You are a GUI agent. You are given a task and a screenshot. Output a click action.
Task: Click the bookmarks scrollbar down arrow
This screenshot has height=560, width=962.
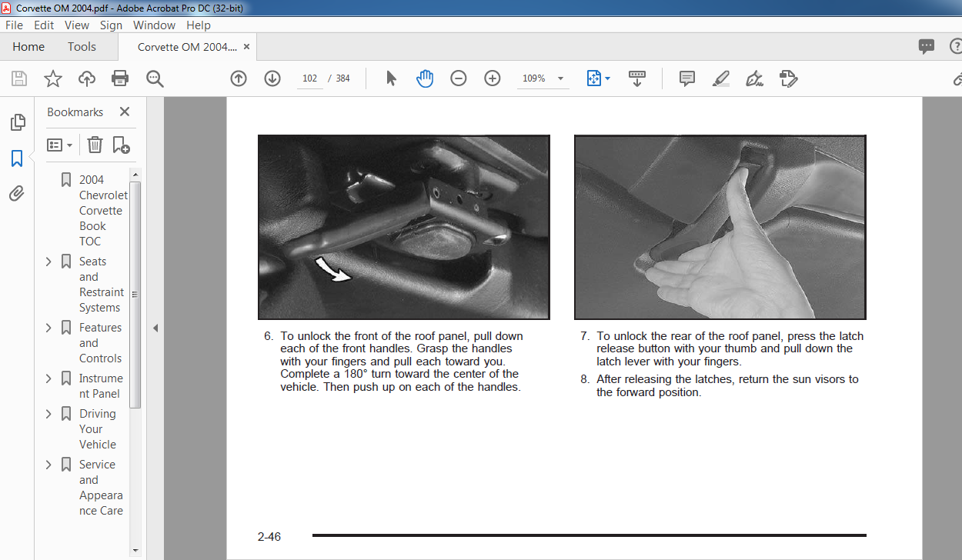pyautogui.click(x=135, y=550)
